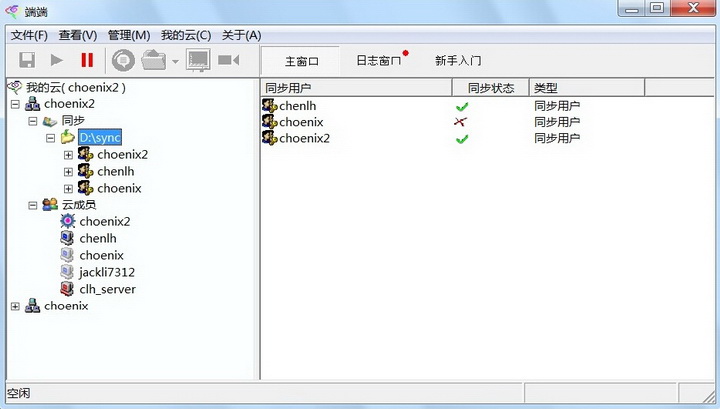Select jackli7312 member in tree

click(107, 272)
